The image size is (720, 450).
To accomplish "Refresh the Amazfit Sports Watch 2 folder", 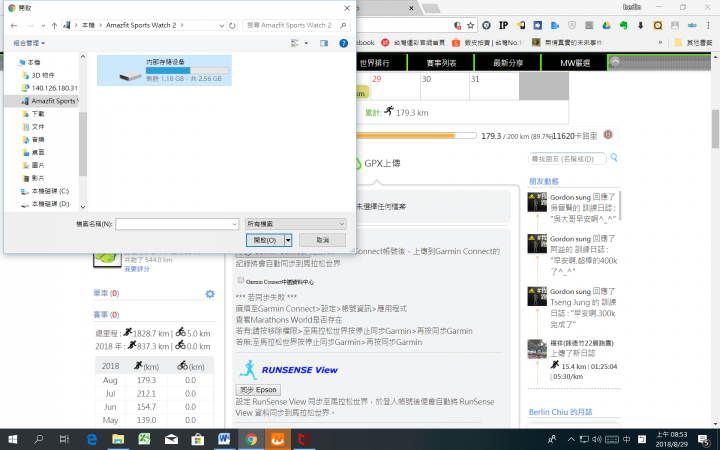I will pyautogui.click(x=232, y=26).
